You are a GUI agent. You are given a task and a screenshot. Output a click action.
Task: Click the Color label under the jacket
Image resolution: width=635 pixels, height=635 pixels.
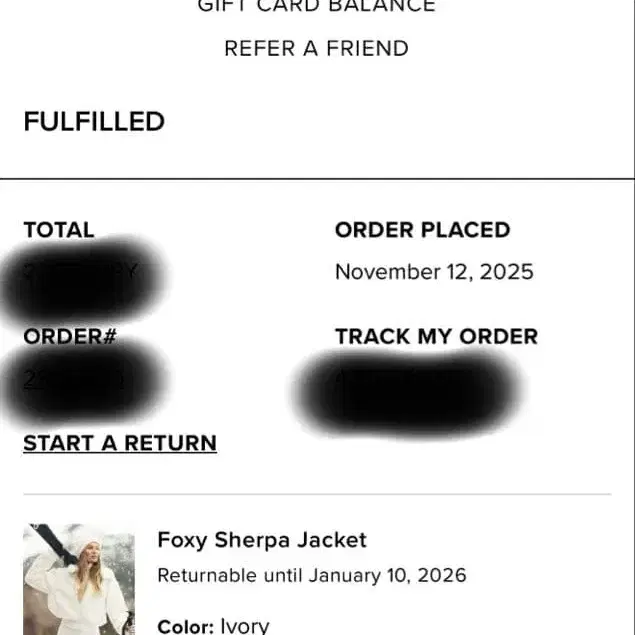pyautogui.click(x=185, y=626)
